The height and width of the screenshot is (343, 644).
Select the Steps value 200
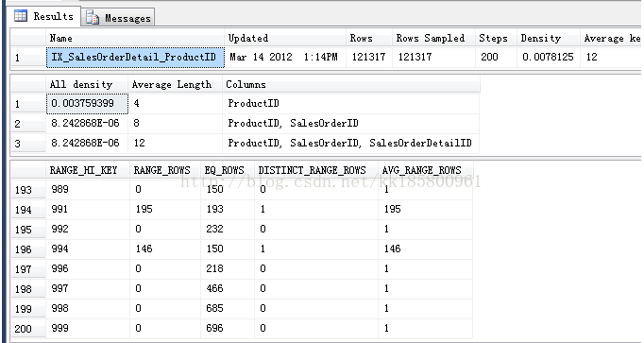pyautogui.click(x=496, y=57)
